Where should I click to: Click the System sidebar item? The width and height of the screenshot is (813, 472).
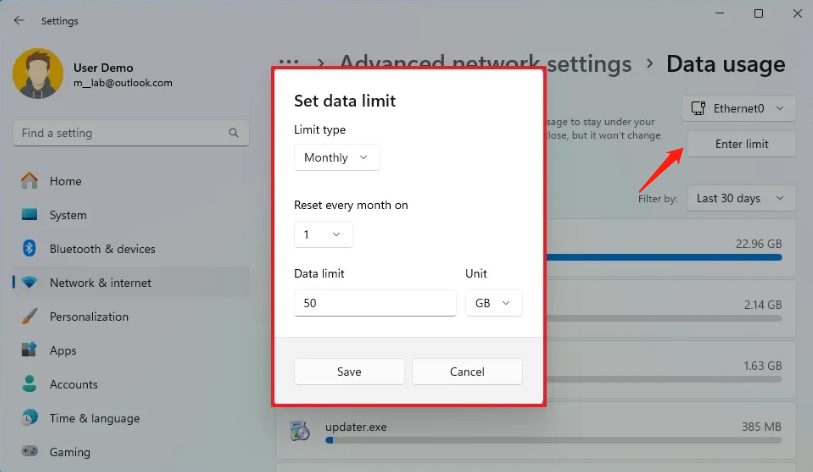[67, 215]
